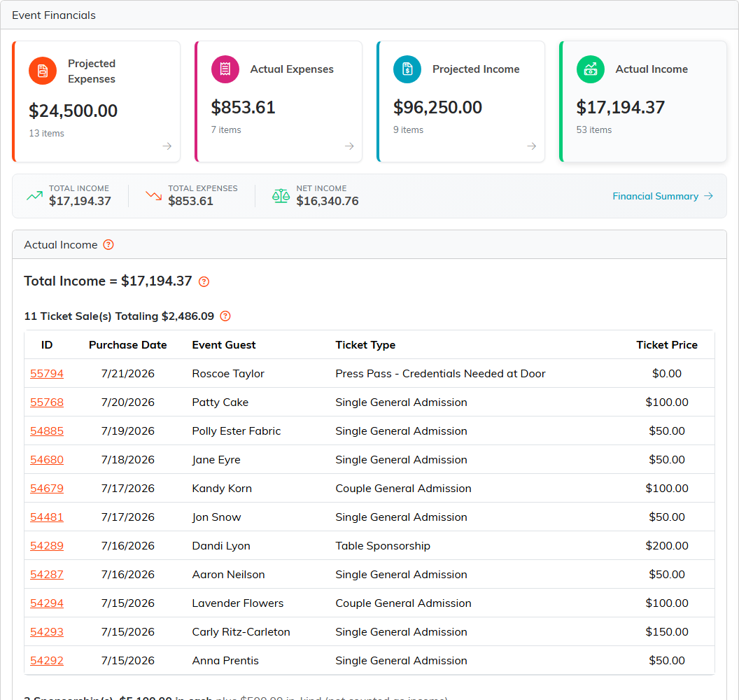Open ticket ID 54885

(47, 431)
